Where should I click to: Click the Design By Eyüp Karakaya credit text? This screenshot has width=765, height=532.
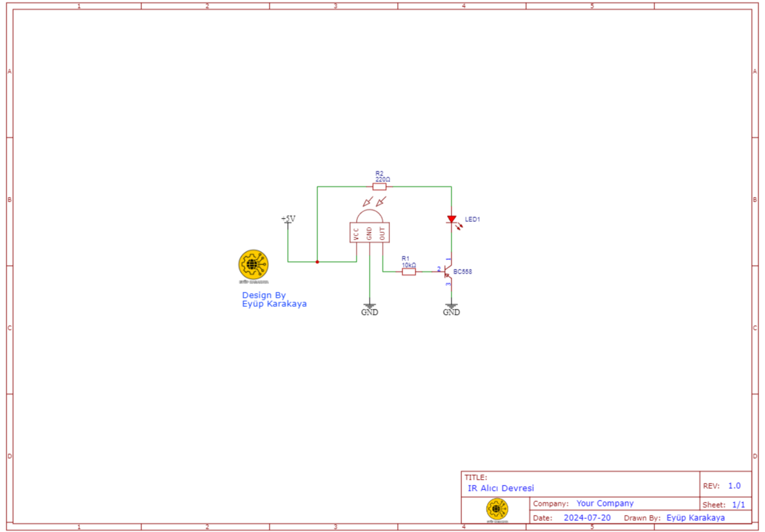[x=275, y=300]
